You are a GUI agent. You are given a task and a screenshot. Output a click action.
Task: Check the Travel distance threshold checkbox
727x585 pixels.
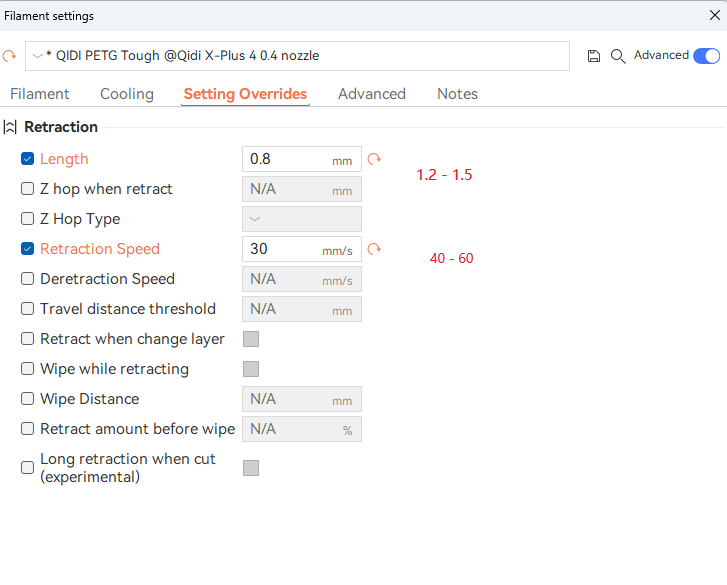tap(28, 309)
